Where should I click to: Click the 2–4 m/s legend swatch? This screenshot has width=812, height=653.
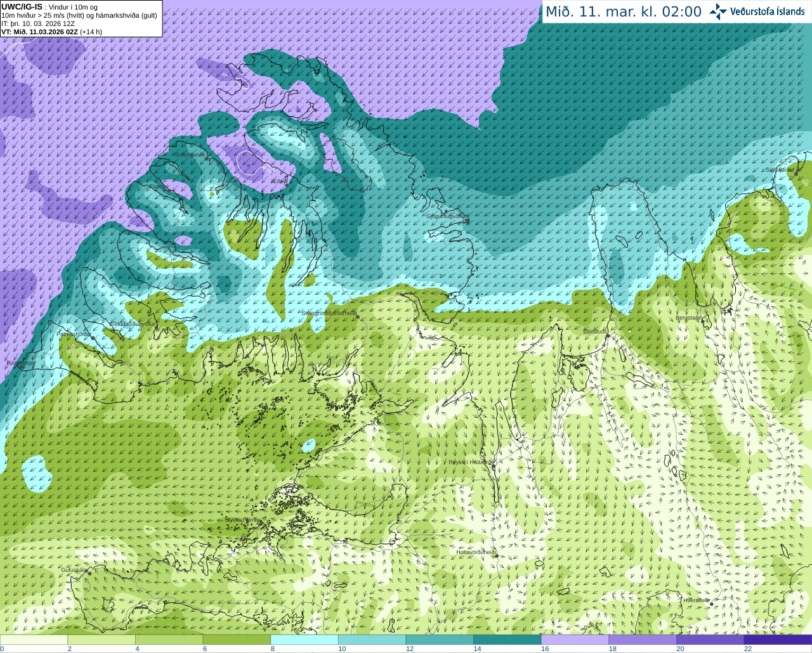tap(101, 640)
